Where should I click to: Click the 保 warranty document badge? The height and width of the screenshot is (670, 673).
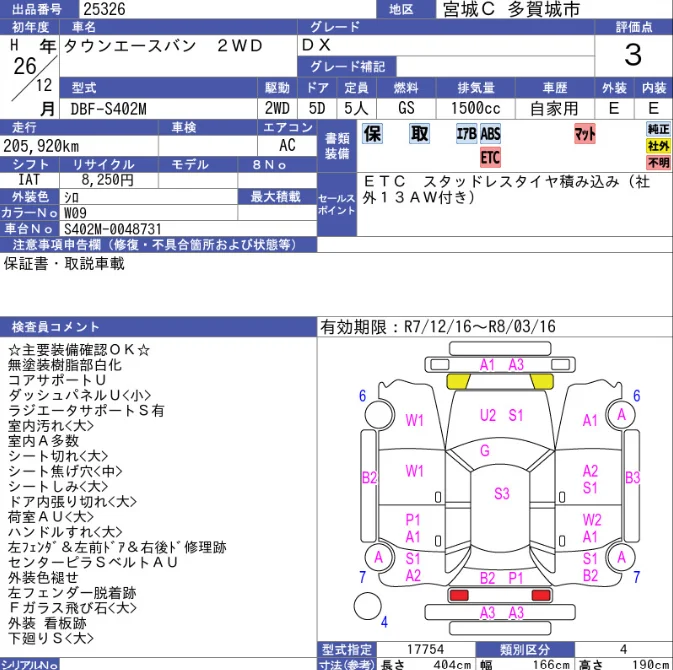point(372,134)
